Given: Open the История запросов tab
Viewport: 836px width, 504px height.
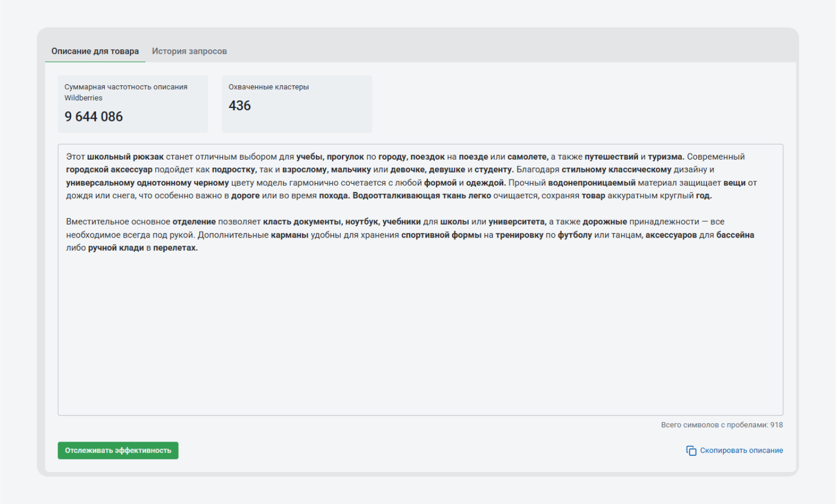Looking at the screenshot, I should (189, 51).
